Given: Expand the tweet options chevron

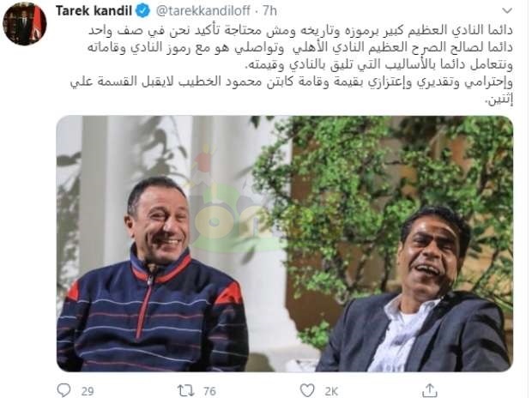Looking at the screenshot, I should (x=507, y=10).
